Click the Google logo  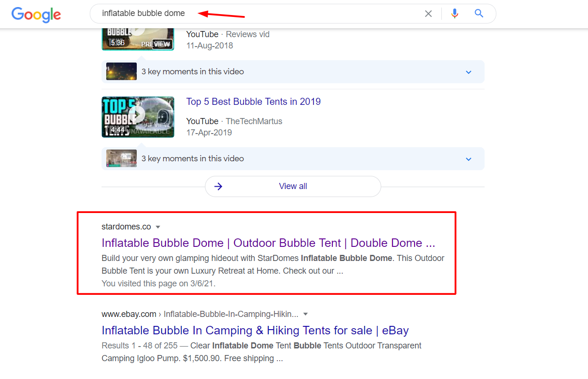coord(36,14)
